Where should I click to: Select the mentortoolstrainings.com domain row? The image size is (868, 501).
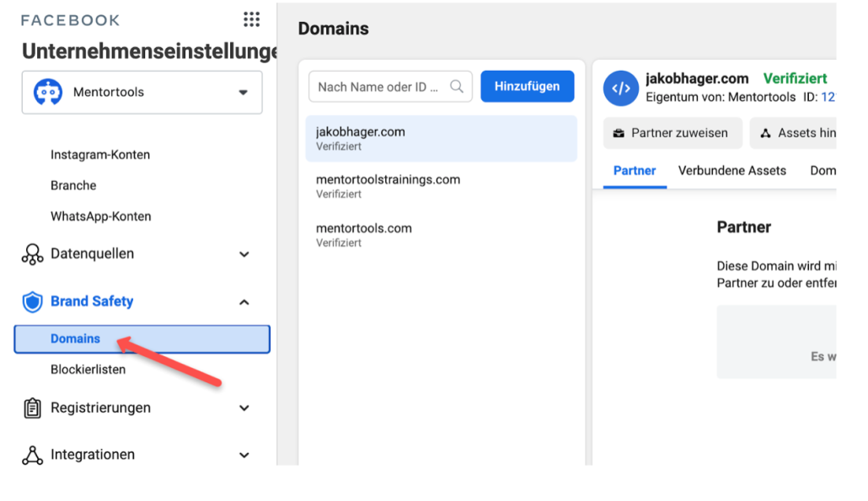tap(442, 186)
